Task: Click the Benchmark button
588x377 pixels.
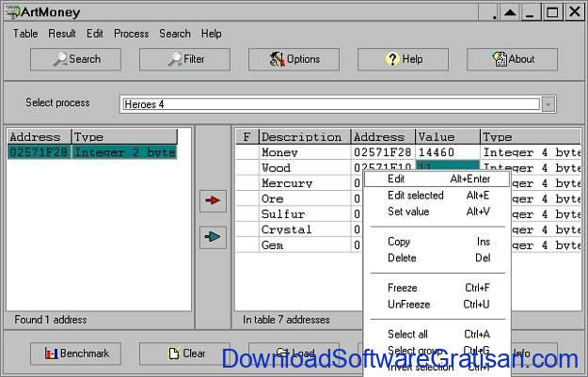Action: (x=76, y=353)
